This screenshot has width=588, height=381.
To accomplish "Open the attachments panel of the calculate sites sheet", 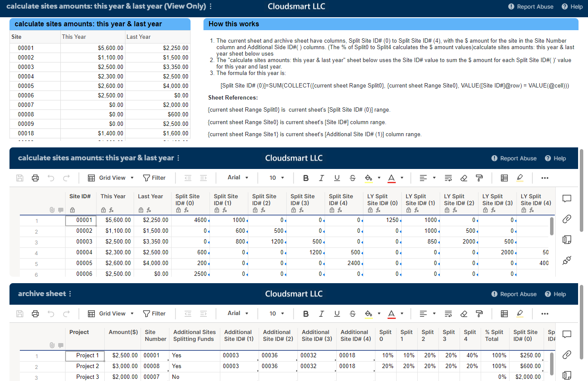I will click(x=567, y=219).
